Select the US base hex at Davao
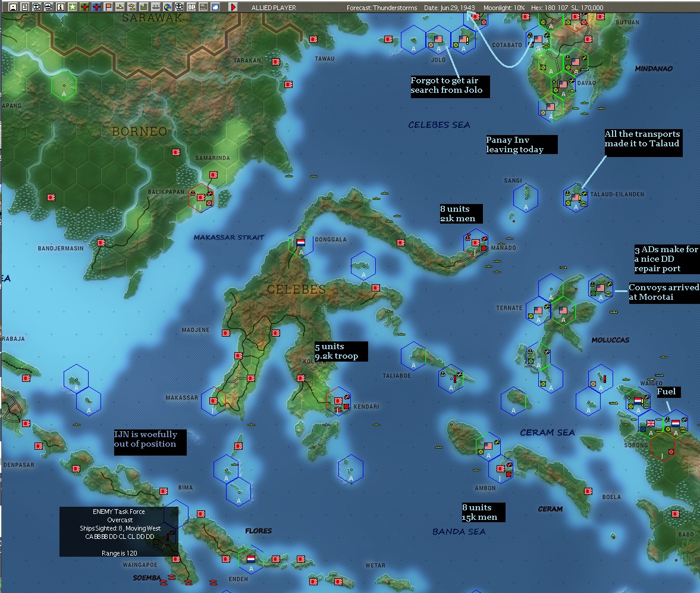The width and height of the screenshot is (700, 593). click(563, 85)
